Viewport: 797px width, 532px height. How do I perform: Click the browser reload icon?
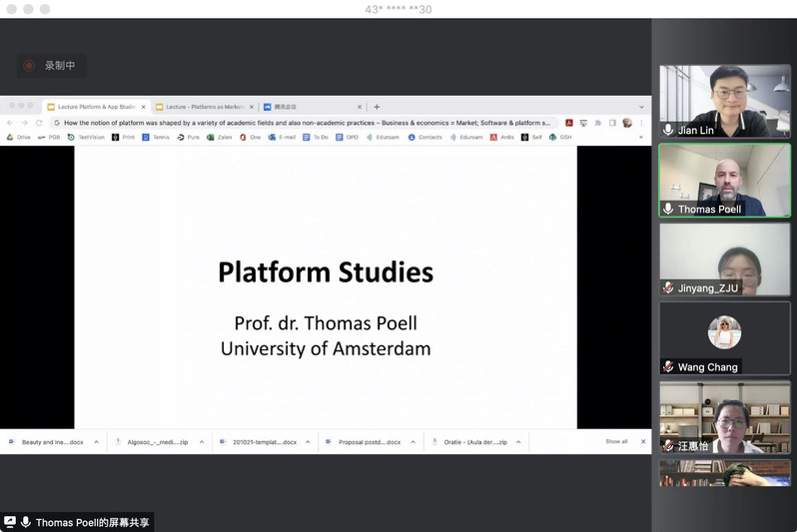pos(39,123)
